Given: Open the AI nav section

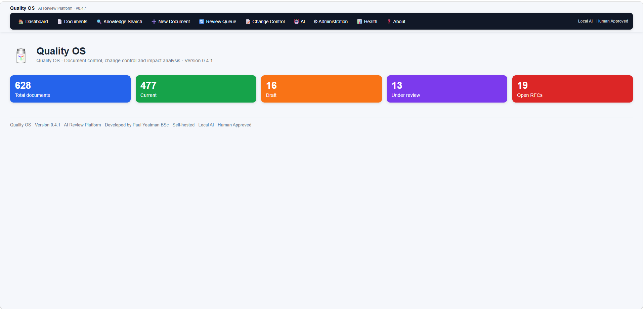Looking at the screenshot, I should [299, 22].
